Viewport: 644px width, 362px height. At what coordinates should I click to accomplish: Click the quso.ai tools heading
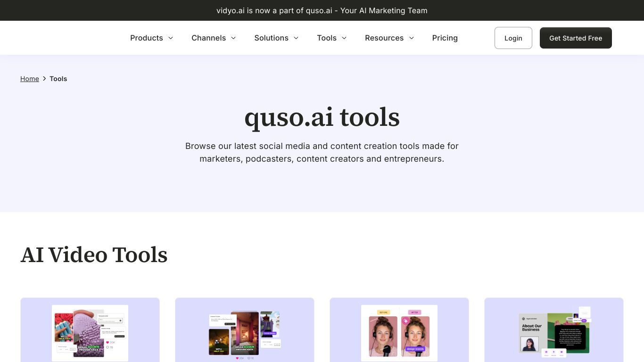tap(322, 117)
